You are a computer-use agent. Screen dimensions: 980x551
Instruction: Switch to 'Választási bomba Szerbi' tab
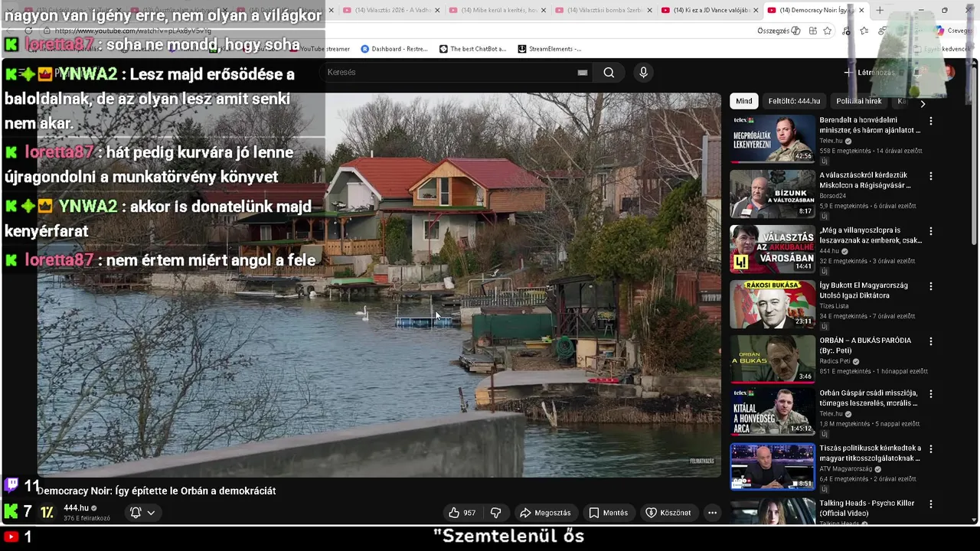coord(603,10)
